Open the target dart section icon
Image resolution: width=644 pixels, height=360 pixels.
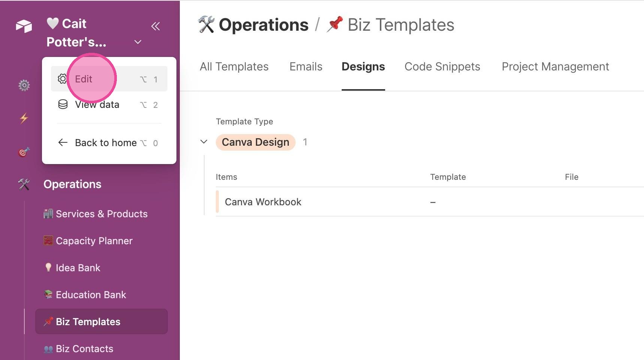[24, 152]
